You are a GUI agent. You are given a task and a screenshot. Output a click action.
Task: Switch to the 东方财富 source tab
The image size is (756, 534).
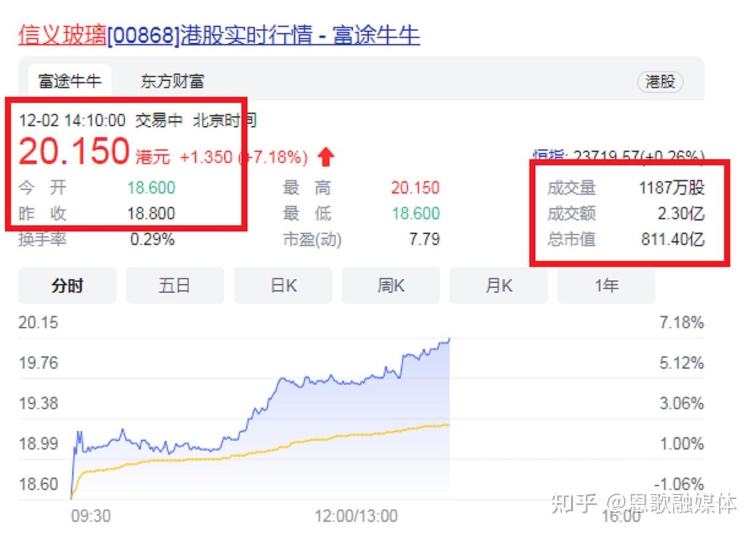point(172,81)
